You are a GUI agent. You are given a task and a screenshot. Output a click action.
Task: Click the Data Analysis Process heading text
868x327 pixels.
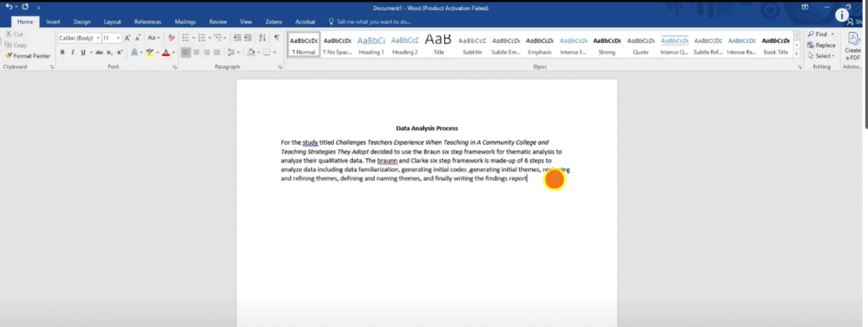[427, 129]
